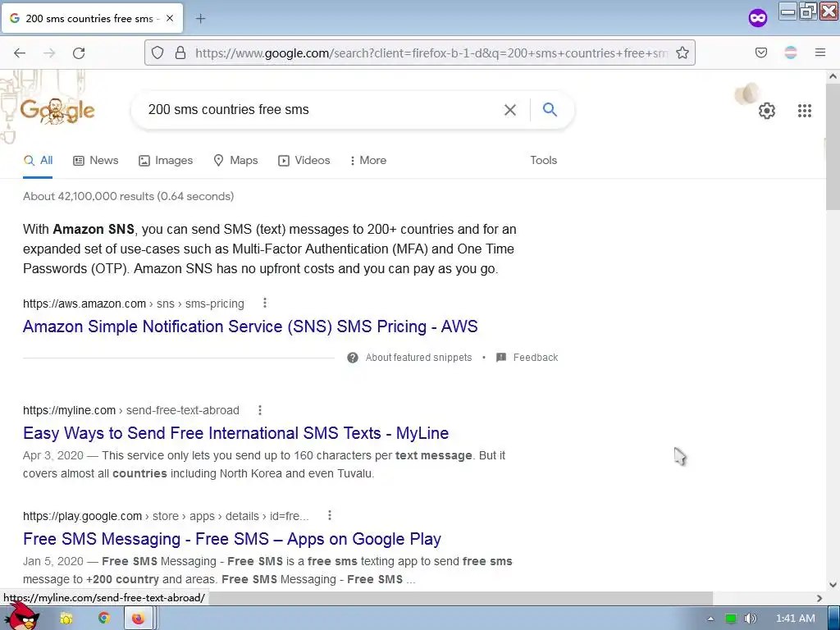Open the tracking protection shield icon
The height and width of the screenshot is (630, 840).
tap(157, 52)
